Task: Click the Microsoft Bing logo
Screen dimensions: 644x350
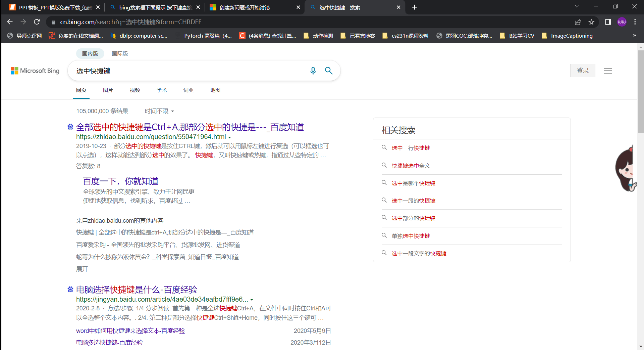Action: click(35, 71)
